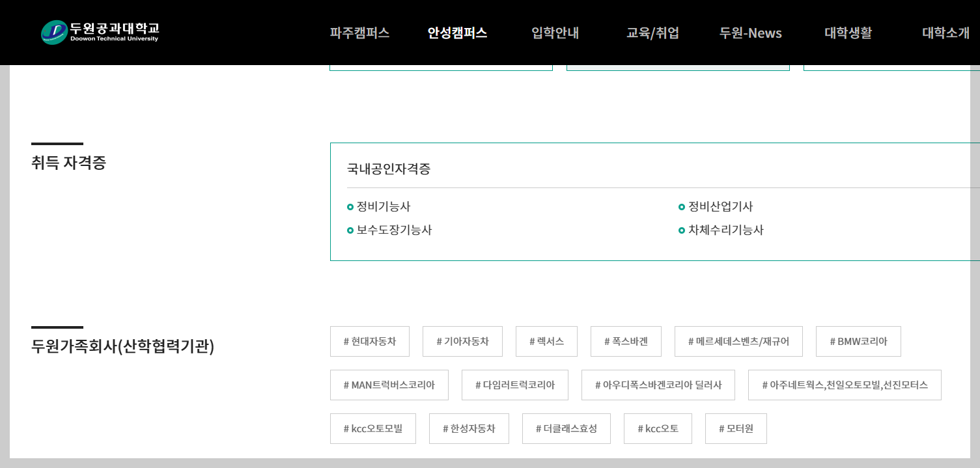The width and height of the screenshot is (980, 468).
Task: Select the # 렉서스 tag
Action: pyautogui.click(x=546, y=341)
